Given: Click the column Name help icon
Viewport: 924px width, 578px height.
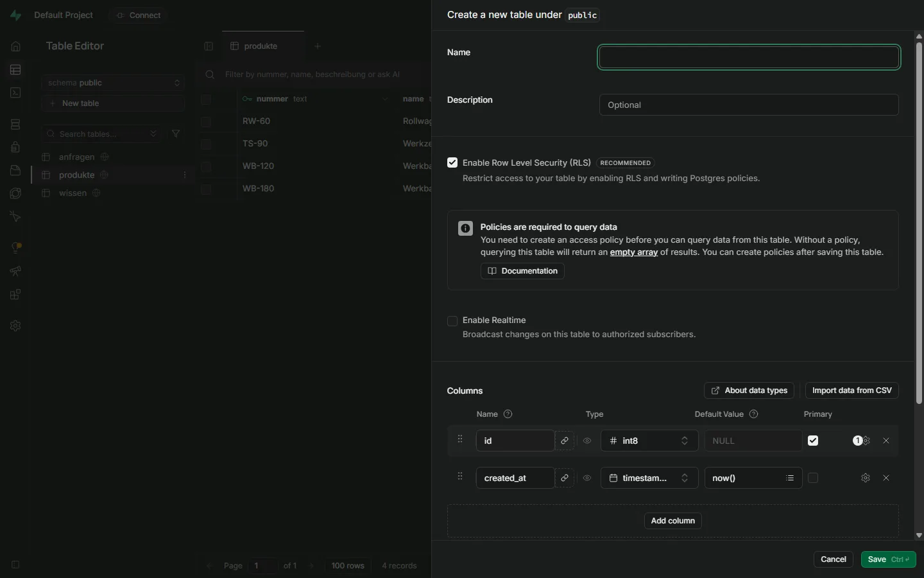Looking at the screenshot, I should click(508, 414).
